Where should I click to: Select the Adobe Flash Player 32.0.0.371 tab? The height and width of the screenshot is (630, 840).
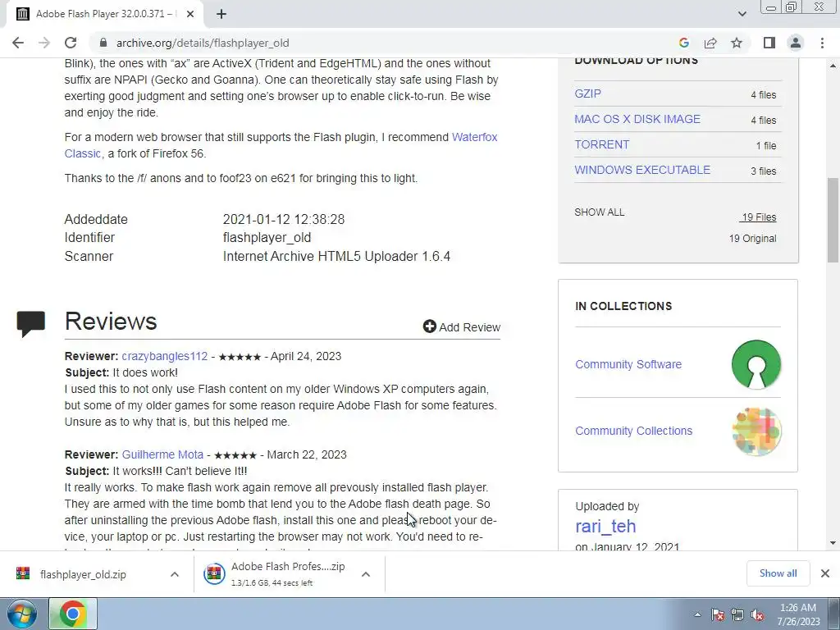point(105,14)
